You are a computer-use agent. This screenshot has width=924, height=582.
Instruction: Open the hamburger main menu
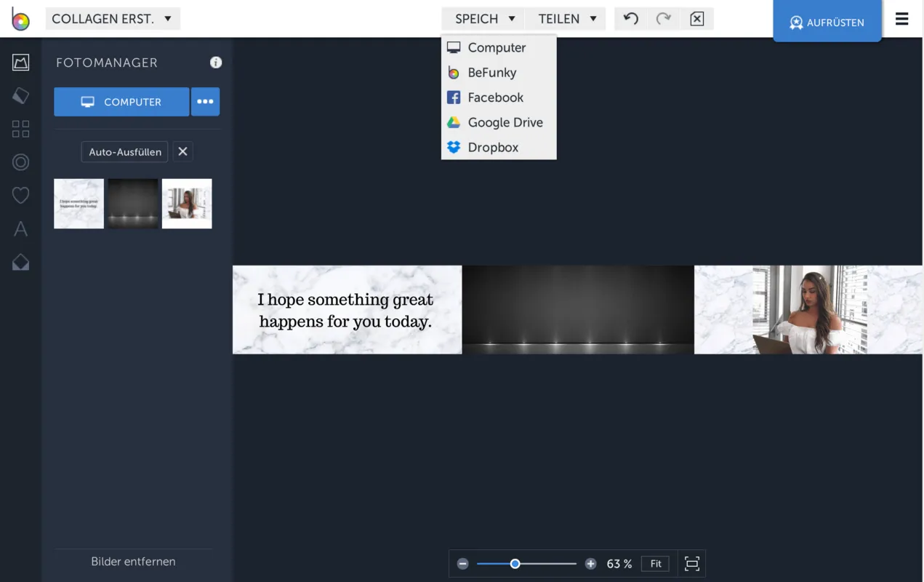[901, 19]
